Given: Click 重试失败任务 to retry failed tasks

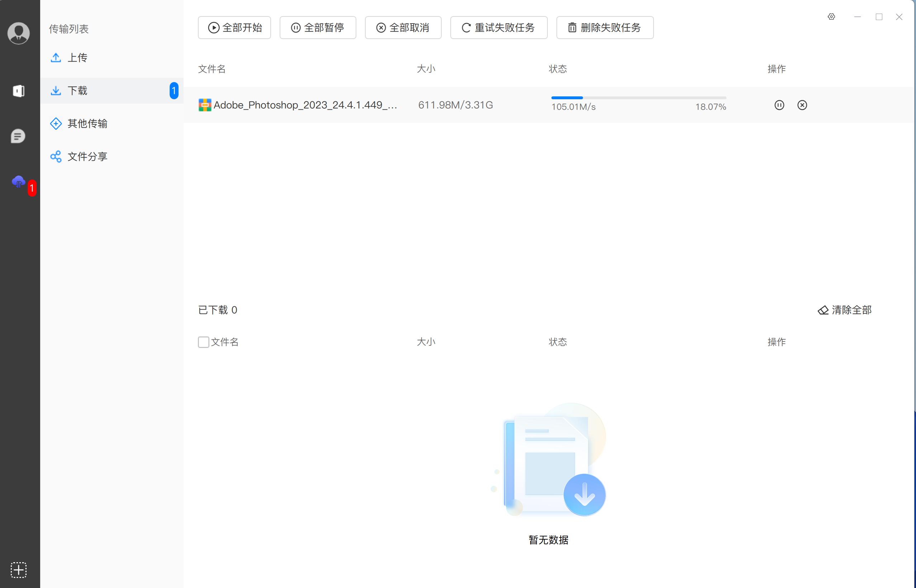Looking at the screenshot, I should click(498, 28).
